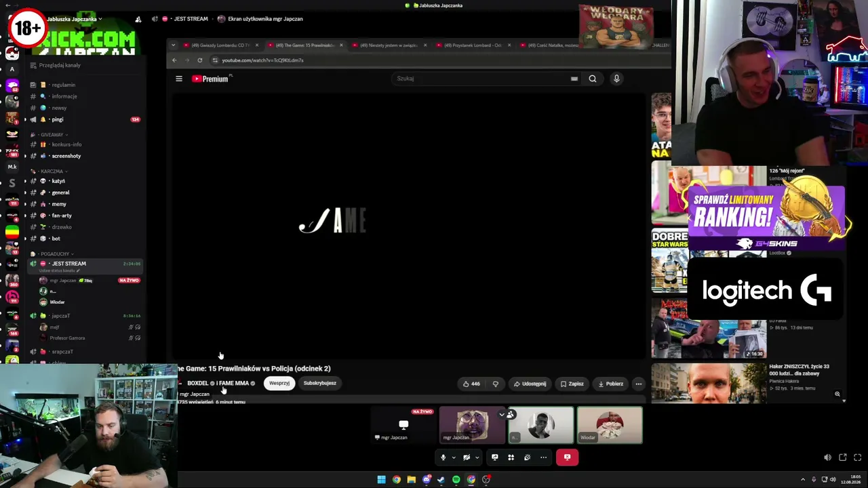The width and height of the screenshot is (868, 488).
Task: Open the pingi channel
Action: point(58,119)
